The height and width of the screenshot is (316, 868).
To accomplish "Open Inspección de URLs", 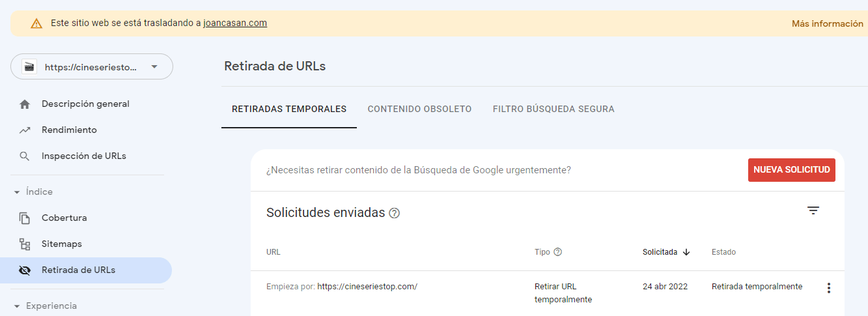I will point(85,156).
